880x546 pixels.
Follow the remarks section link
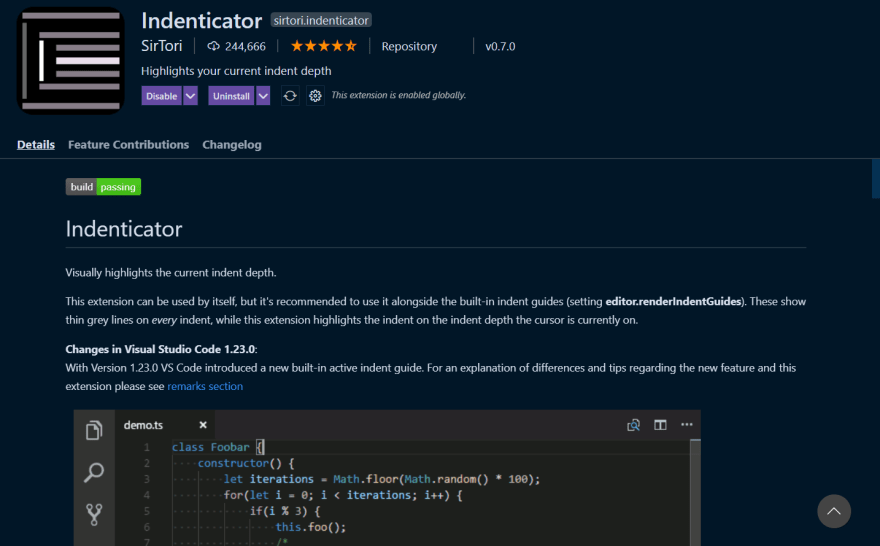205,386
